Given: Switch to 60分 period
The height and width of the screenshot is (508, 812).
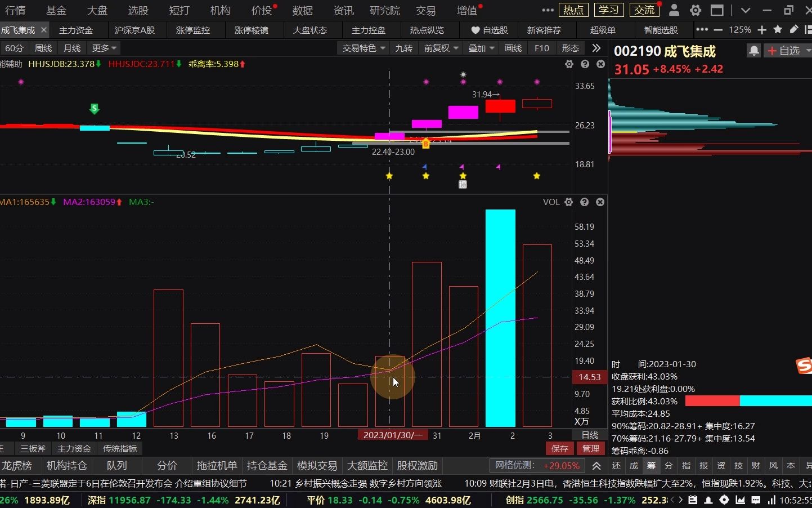Looking at the screenshot, I should click(x=14, y=48).
